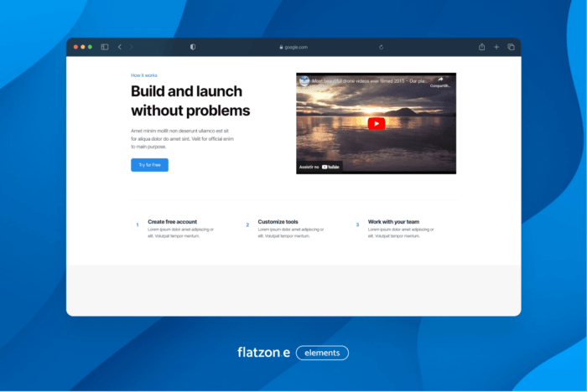This screenshot has height=392, width=587.
Task: Share the video via Compartilhar arrow
Action: pos(440,81)
